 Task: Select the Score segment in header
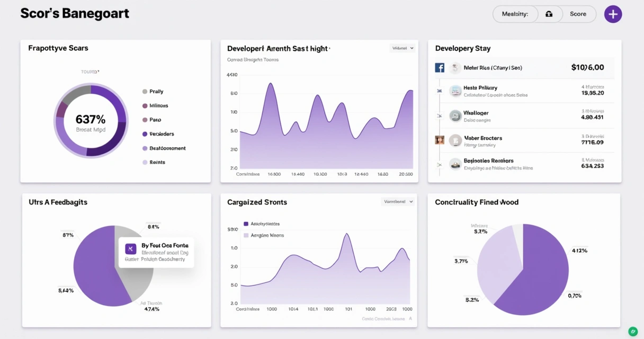[x=578, y=14]
